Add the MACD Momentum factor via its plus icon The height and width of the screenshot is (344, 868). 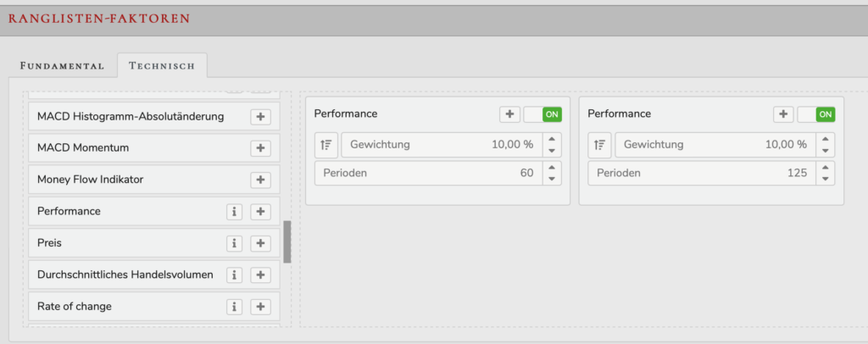click(261, 148)
